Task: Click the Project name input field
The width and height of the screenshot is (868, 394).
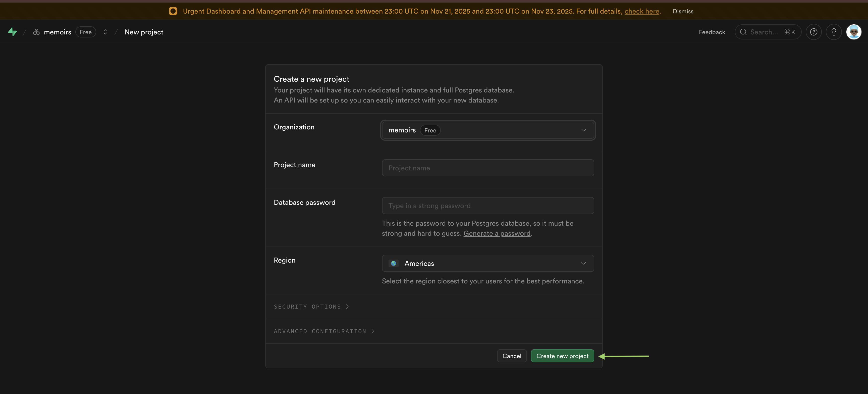Action: click(x=487, y=168)
